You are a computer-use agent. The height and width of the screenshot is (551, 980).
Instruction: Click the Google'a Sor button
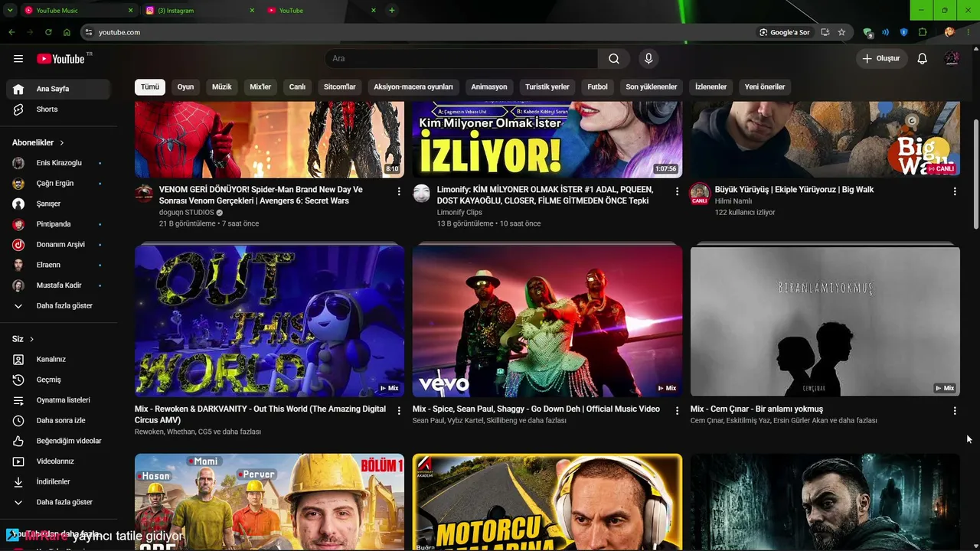click(785, 32)
